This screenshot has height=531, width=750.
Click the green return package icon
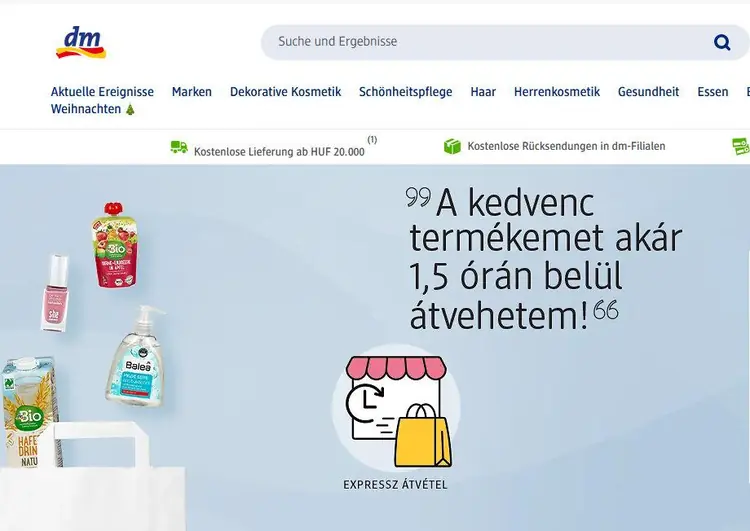452,146
